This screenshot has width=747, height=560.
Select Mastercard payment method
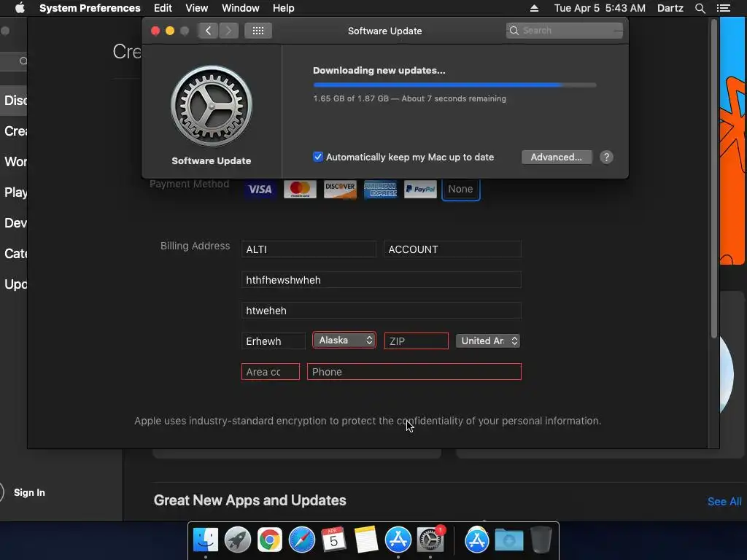[300, 189]
